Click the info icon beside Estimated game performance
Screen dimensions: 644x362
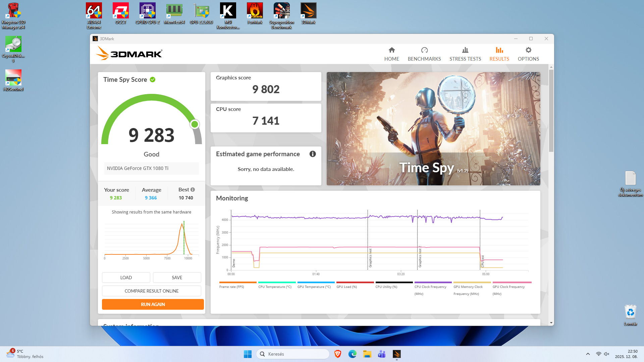coord(312,154)
